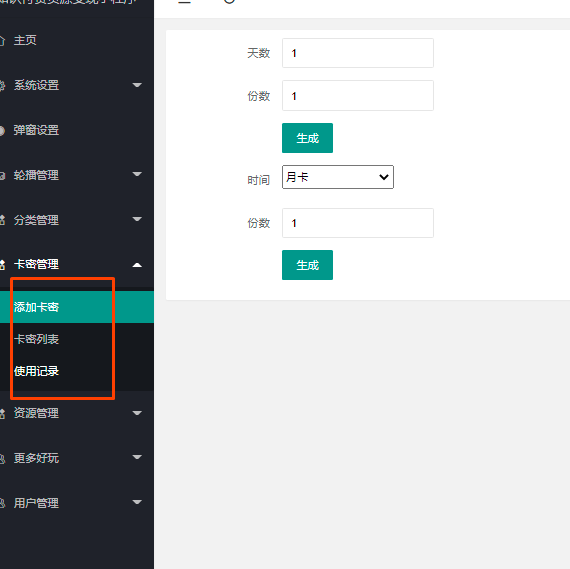The image size is (570, 569).
Task: Open the 主页 home menu item
Action: tap(25, 40)
